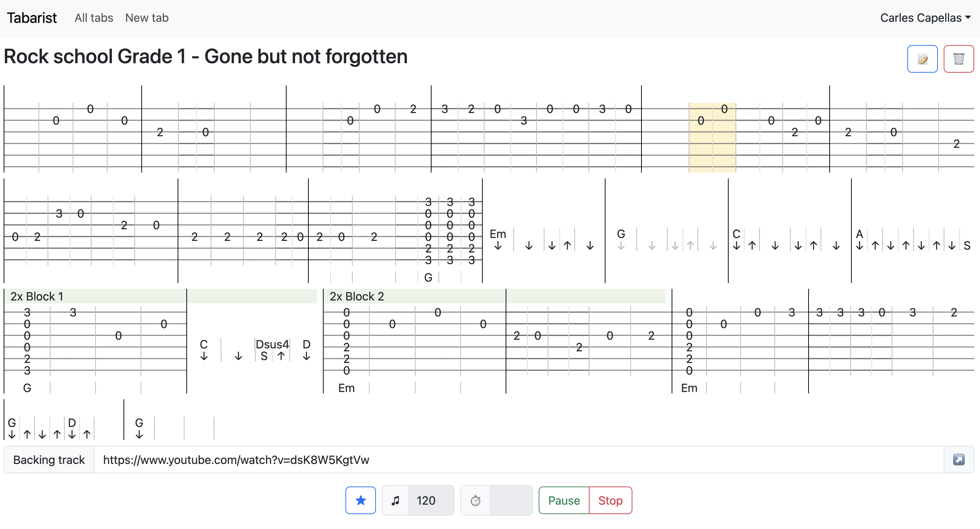980x529 pixels.
Task: Open backing track external link icon
Action: coord(958,459)
